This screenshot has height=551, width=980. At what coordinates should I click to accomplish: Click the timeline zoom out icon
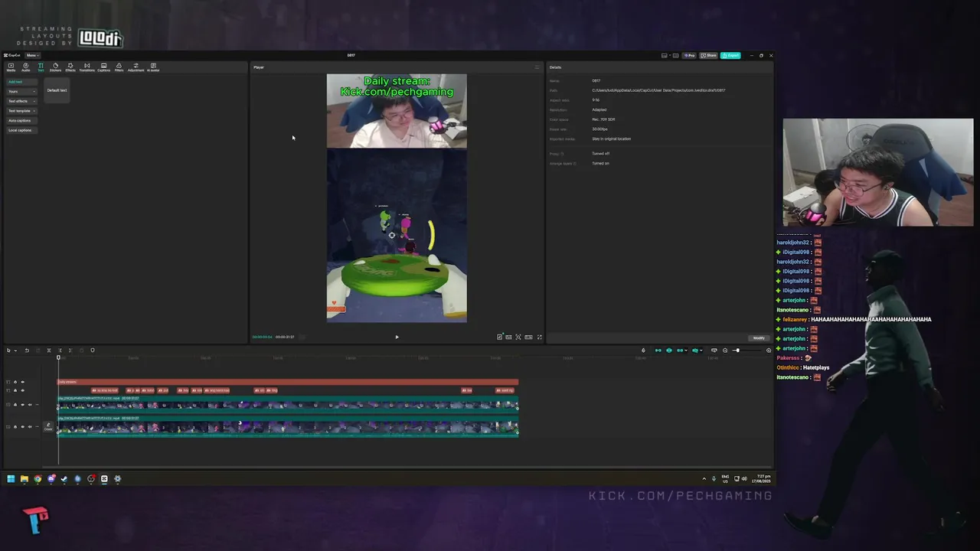pos(725,350)
